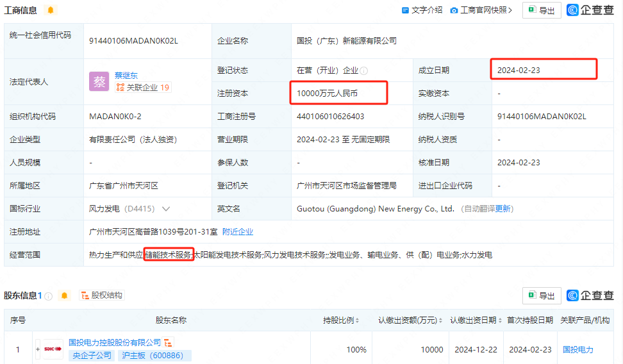Open 工商官网快照 snapshot link
The image size is (623, 364).
point(486,10)
